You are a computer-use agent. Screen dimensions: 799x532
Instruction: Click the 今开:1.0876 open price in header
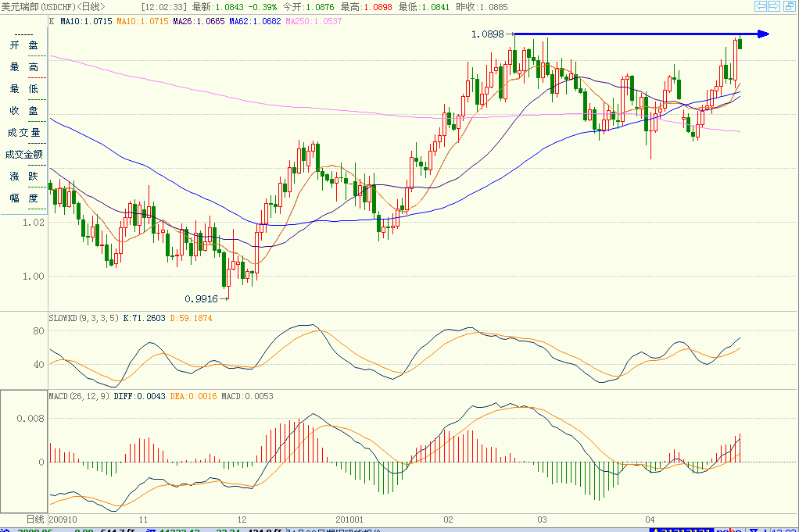[x=308, y=7]
